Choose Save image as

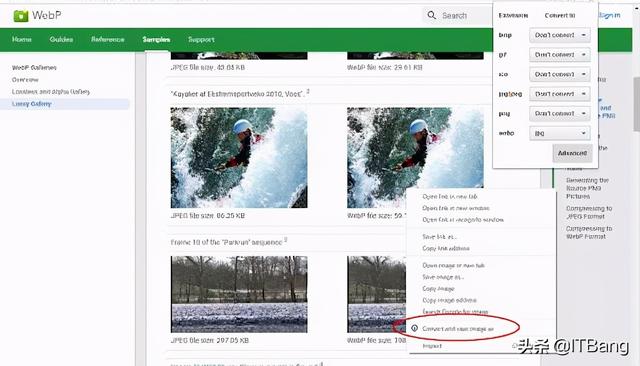pyautogui.click(x=443, y=277)
